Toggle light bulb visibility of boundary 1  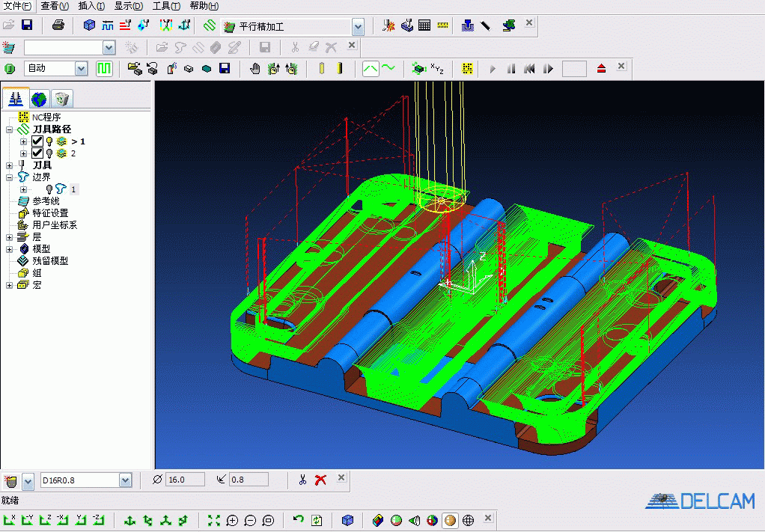click(x=49, y=189)
